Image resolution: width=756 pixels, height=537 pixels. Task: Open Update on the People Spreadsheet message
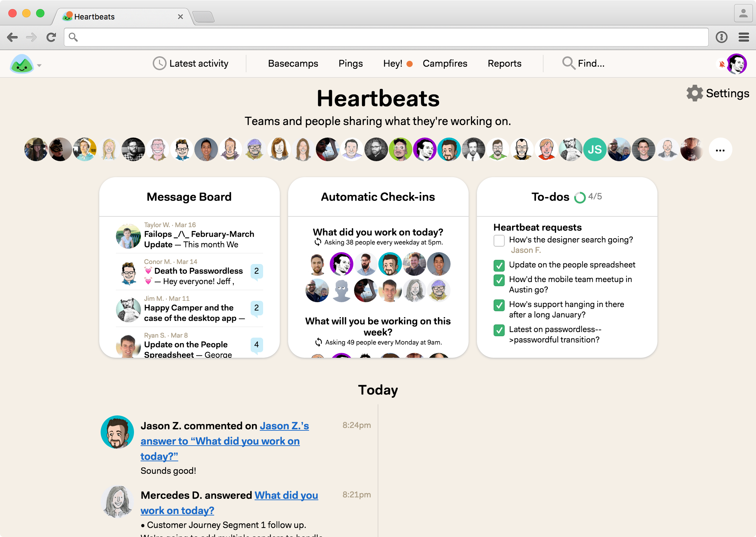[188, 349]
